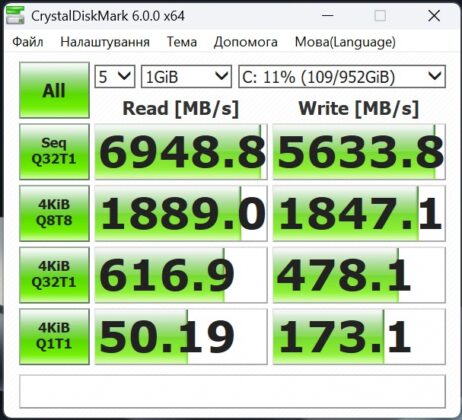
Task: Close the CrystalDiskMark window
Action: click(x=434, y=16)
